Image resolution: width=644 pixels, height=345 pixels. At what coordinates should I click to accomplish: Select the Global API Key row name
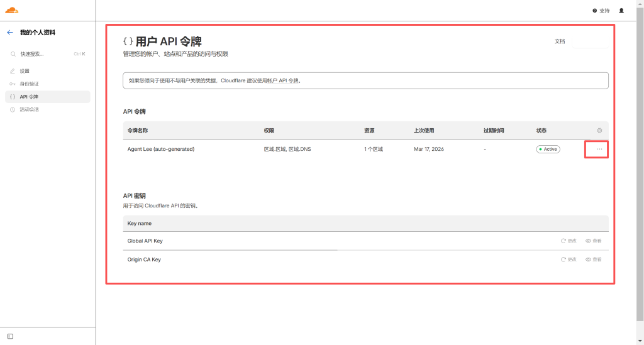(145, 241)
